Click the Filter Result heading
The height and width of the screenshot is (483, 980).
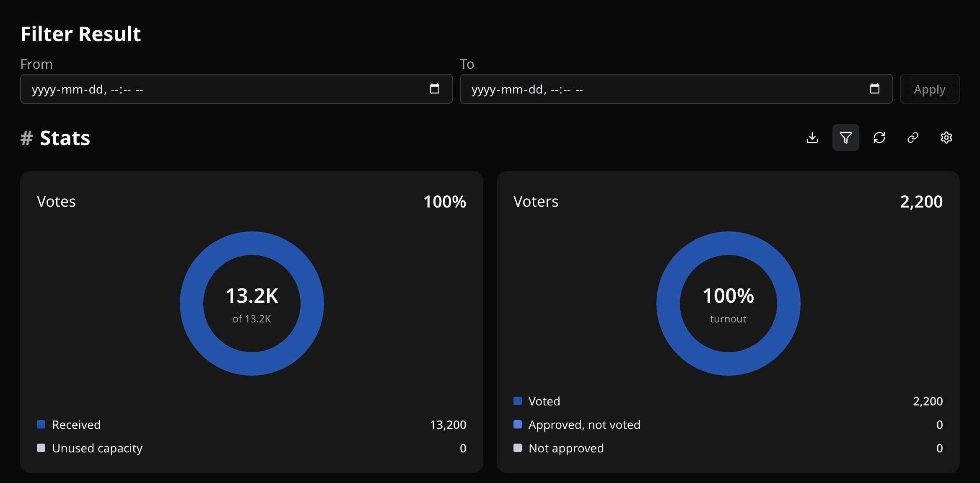click(81, 34)
